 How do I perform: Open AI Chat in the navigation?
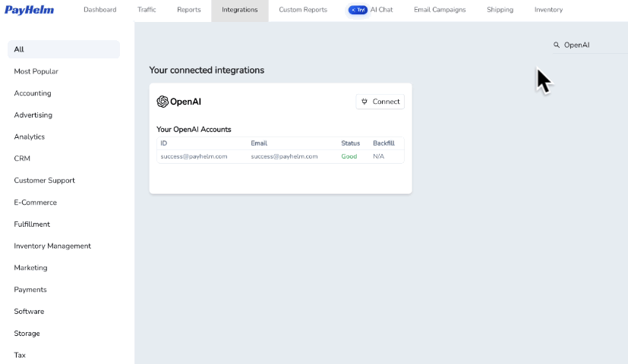pyautogui.click(x=381, y=10)
